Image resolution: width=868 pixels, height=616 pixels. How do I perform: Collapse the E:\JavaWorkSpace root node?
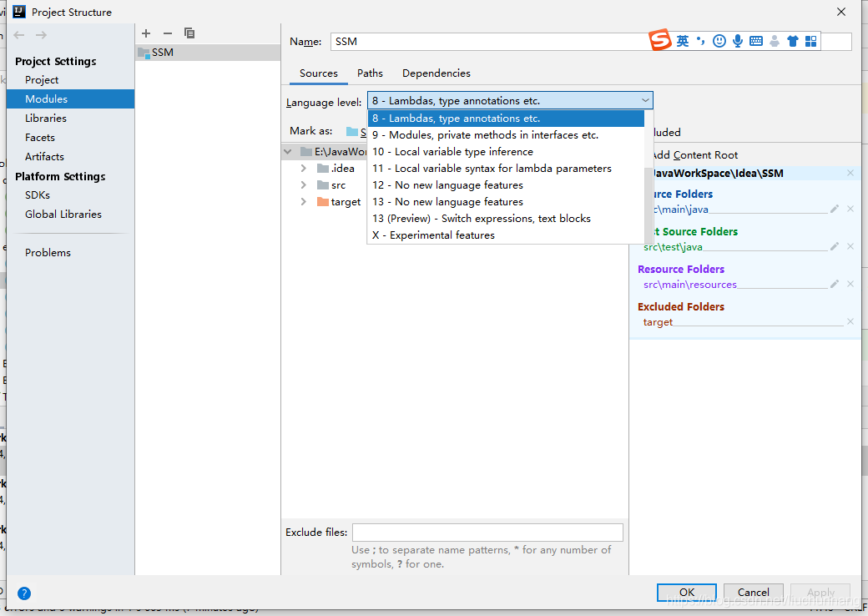point(288,151)
